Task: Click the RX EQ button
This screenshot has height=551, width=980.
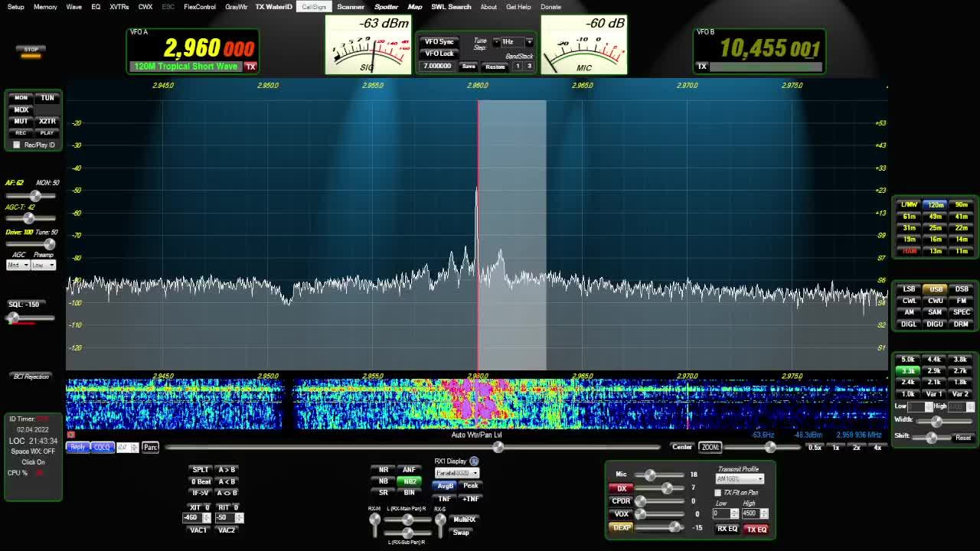Action: 727,529
